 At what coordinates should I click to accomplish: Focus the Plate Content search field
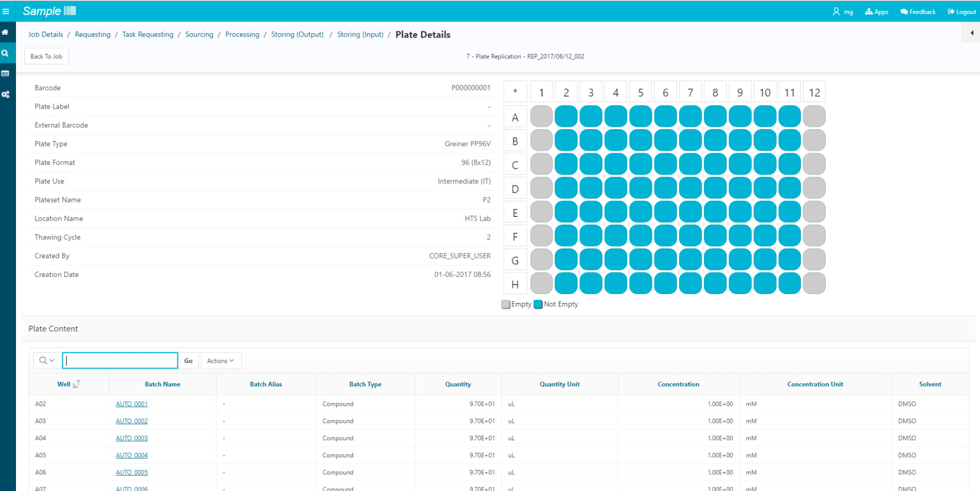120,361
